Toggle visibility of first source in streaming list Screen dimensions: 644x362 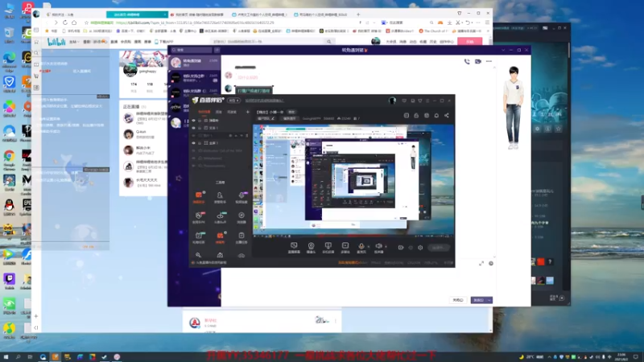point(194,121)
